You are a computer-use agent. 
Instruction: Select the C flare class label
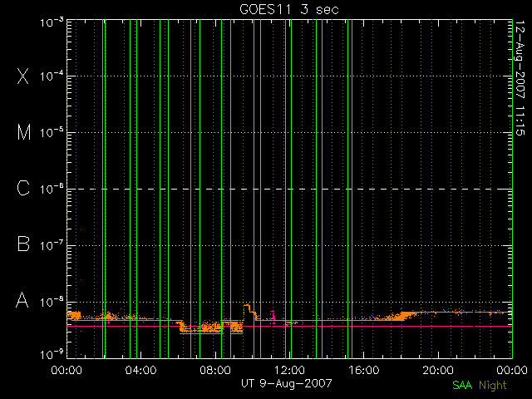point(23,188)
